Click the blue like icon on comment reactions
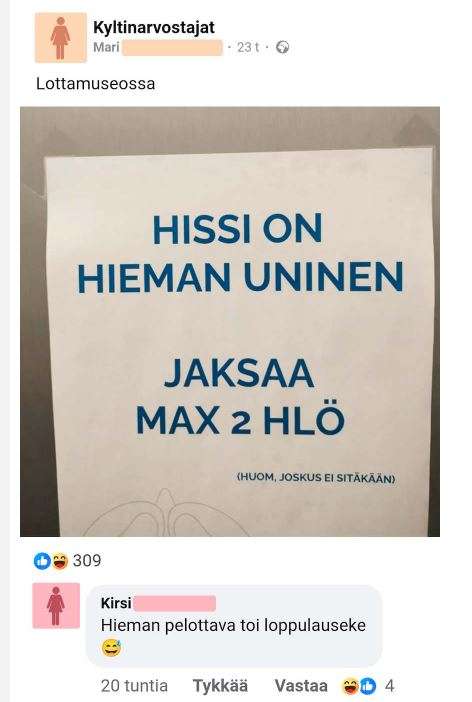Screen dimensions: 472x702 click(x=368, y=685)
